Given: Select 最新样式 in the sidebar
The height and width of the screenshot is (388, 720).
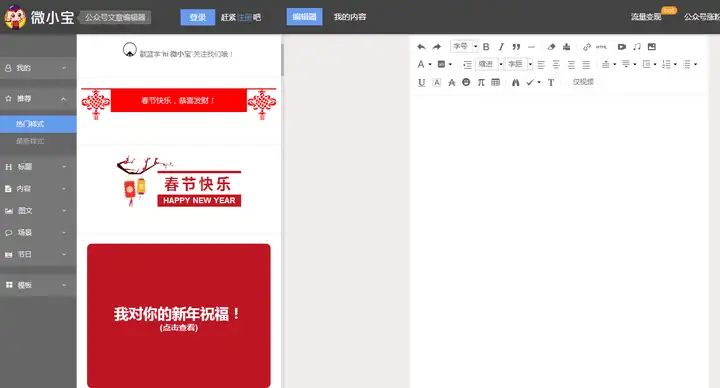Looking at the screenshot, I should pyautogui.click(x=38, y=141).
